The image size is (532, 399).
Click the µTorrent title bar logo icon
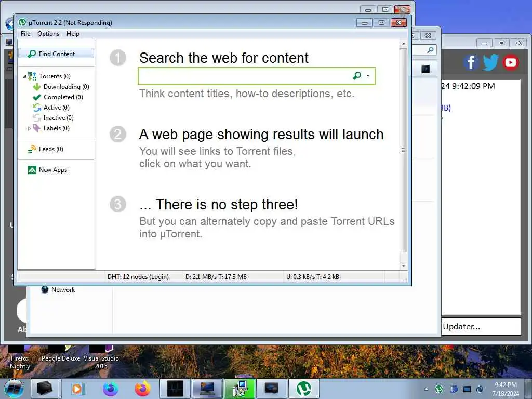click(x=22, y=22)
